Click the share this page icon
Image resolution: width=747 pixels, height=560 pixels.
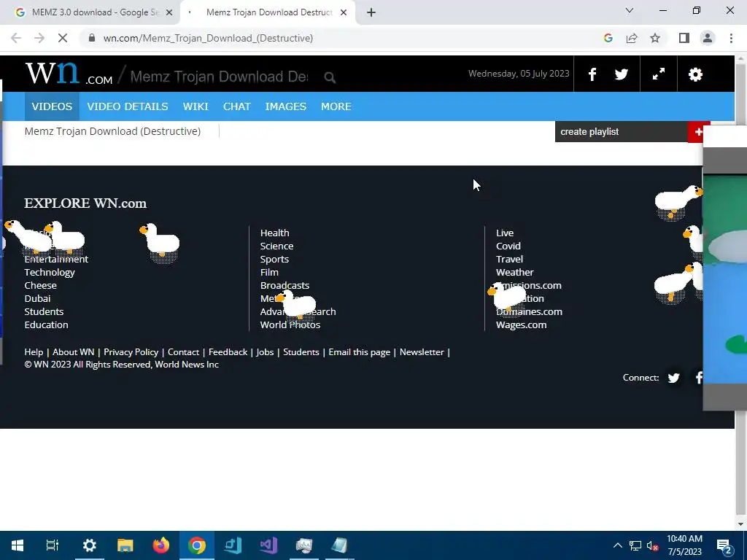pos(632,38)
